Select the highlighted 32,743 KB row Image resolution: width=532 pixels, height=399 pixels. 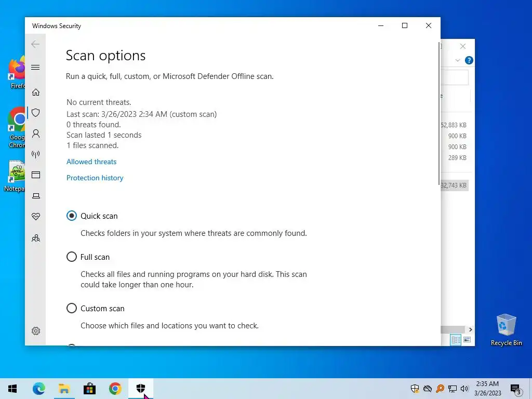(x=455, y=185)
